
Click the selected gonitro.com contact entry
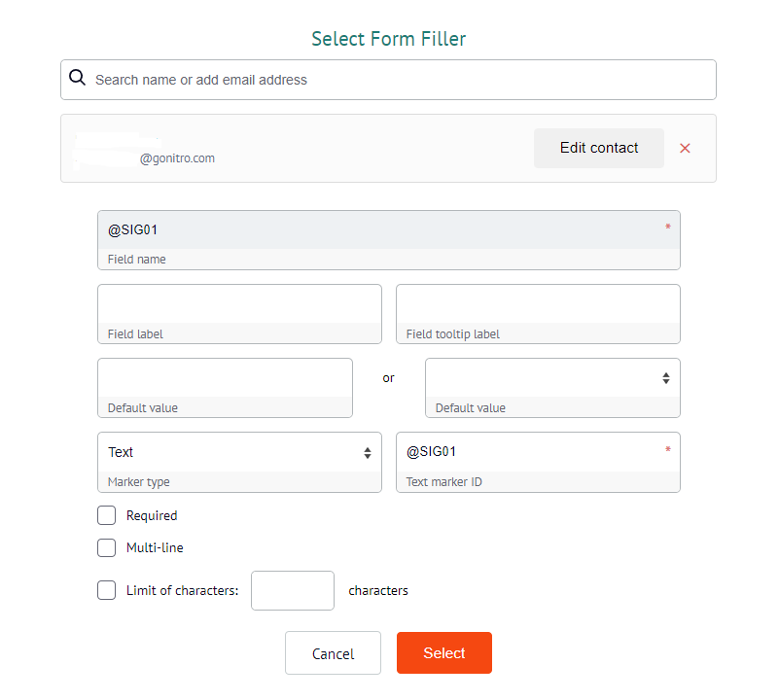[292, 148]
